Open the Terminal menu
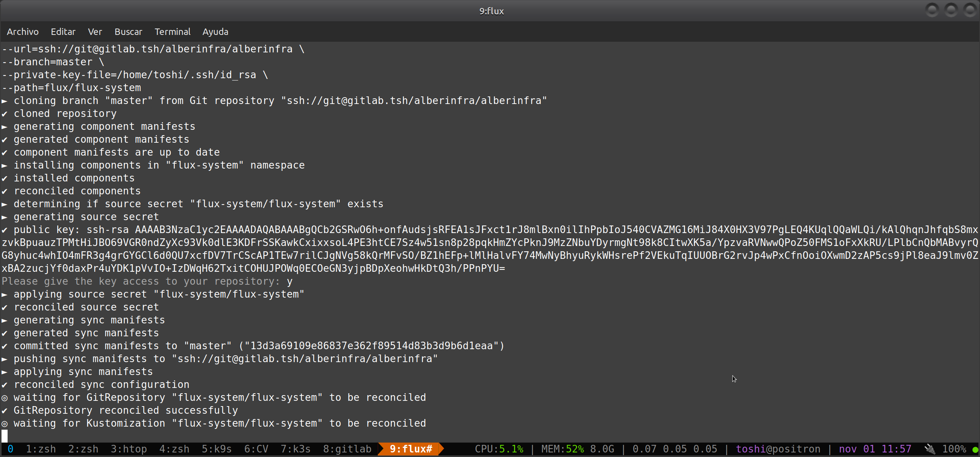 [173, 32]
